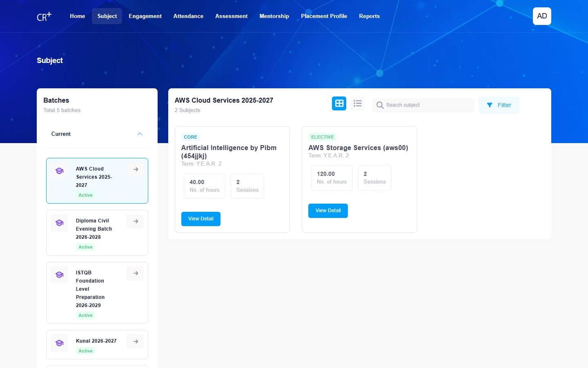The width and height of the screenshot is (588, 368).
Task: Click the 'Total 5 batches' text
Action: [x=62, y=110]
